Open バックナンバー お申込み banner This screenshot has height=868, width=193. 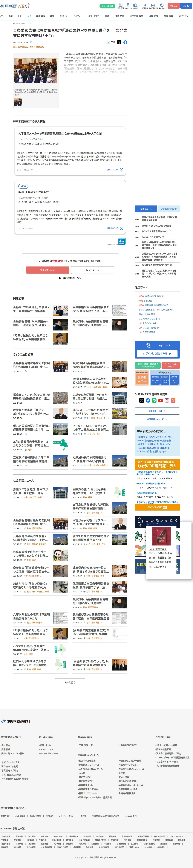[x=171, y=365]
